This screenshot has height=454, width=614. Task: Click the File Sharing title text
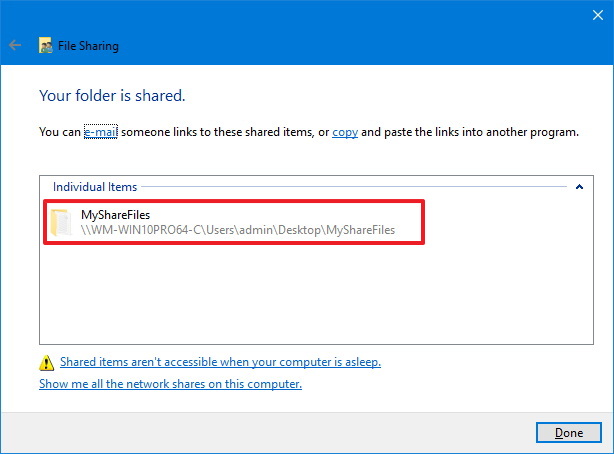88,46
